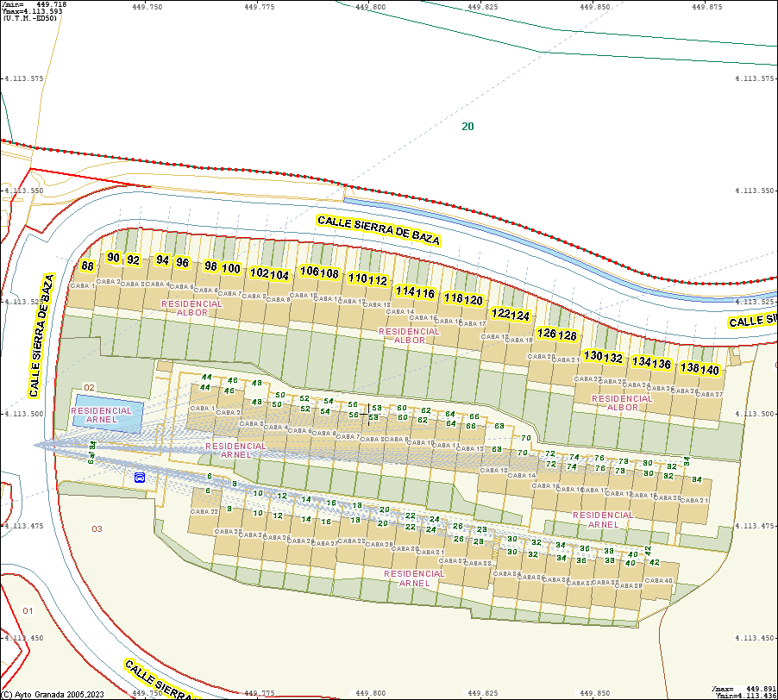The width and height of the screenshot is (778, 700).
Task: Click the Ayto Granada copyright text
Action: point(53,694)
